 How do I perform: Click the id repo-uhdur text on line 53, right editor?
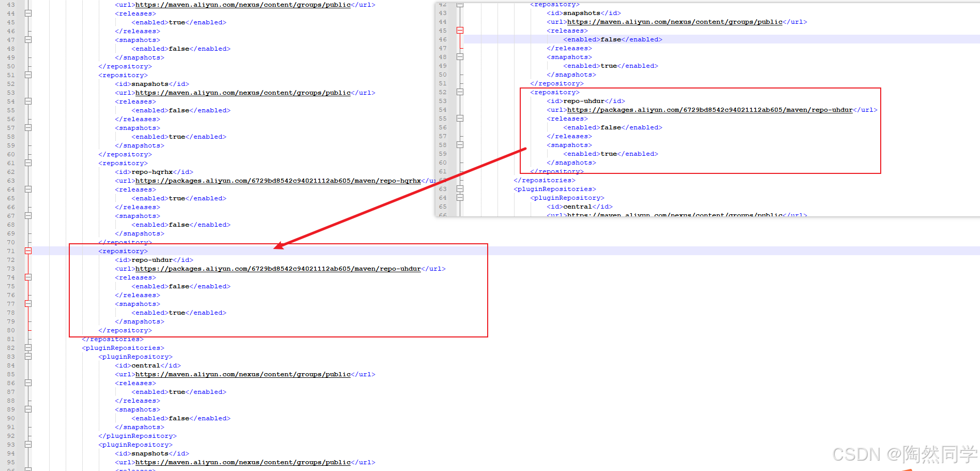tap(586, 101)
